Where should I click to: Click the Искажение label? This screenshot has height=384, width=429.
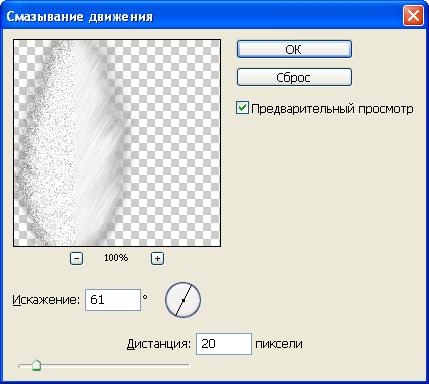tap(46, 300)
